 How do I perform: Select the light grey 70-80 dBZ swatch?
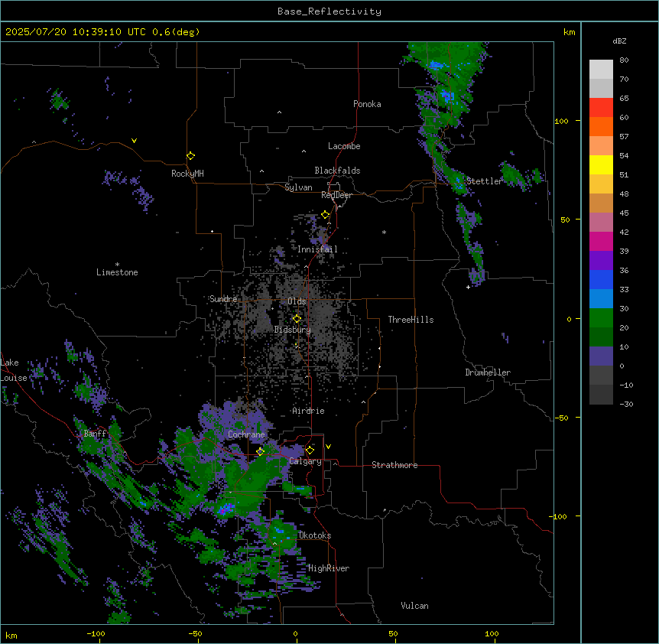pyautogui.click(x=601, y=70)
